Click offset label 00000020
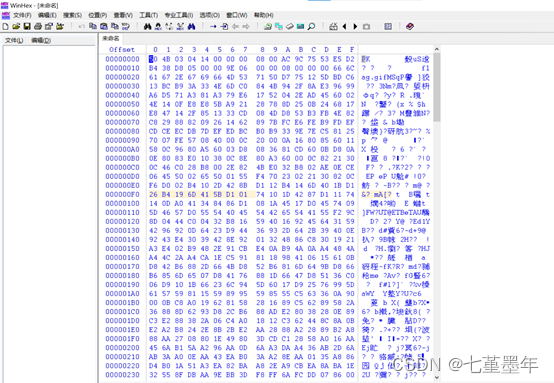Image resolution: width=554 pixels, height=383 pixels. pyautogui.click(x=123, y=77)
